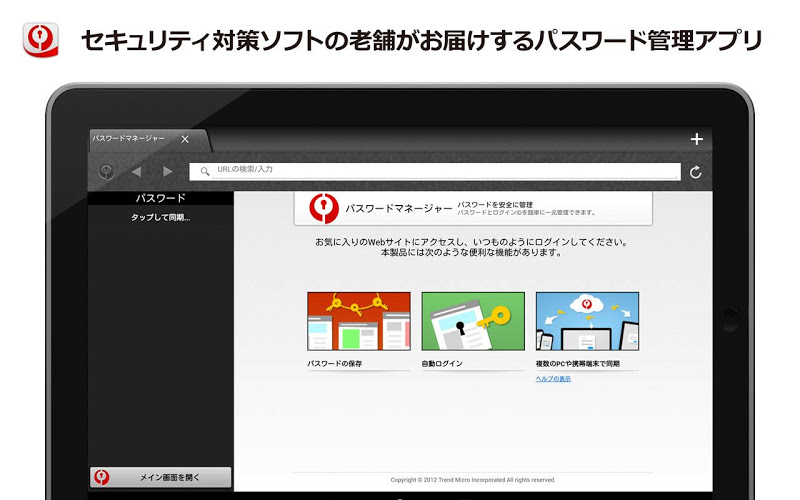
Task: Open the 自動ログイン thumbnail image
Action: pos(473,321)
